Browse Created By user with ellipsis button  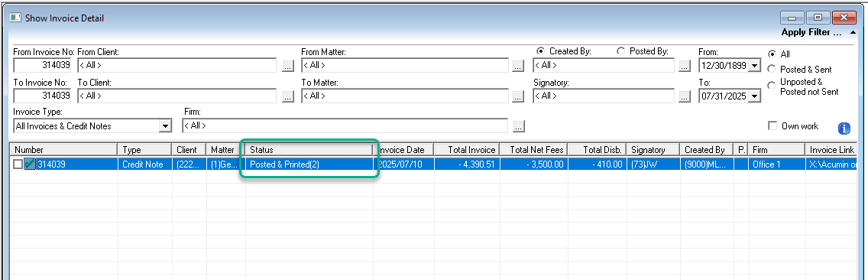pyautogui.click(x=685, y=66)
